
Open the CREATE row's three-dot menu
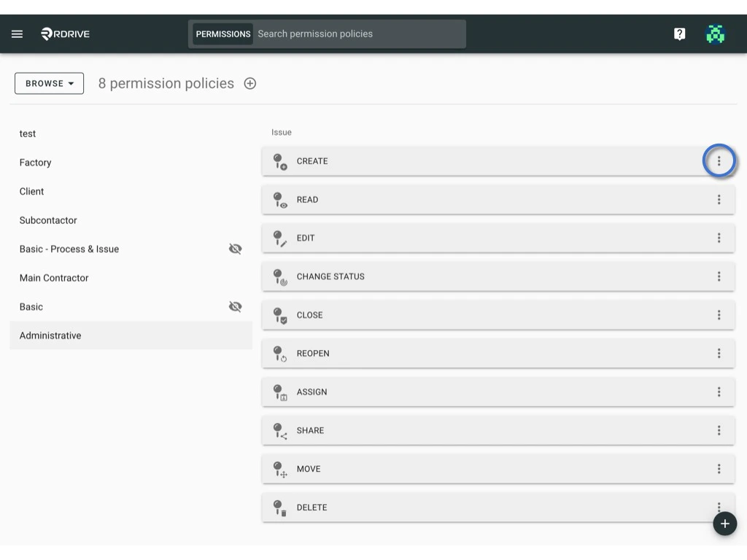[719, 160]
